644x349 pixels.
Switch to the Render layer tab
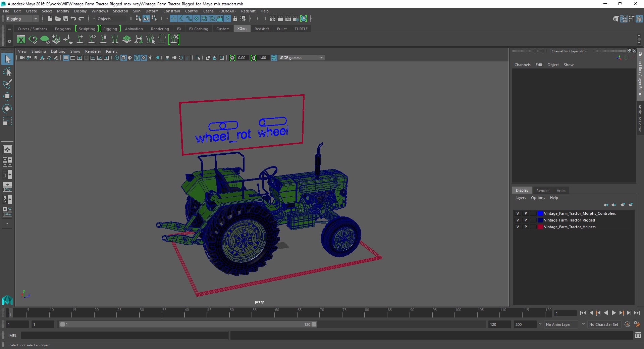point(542,191)
